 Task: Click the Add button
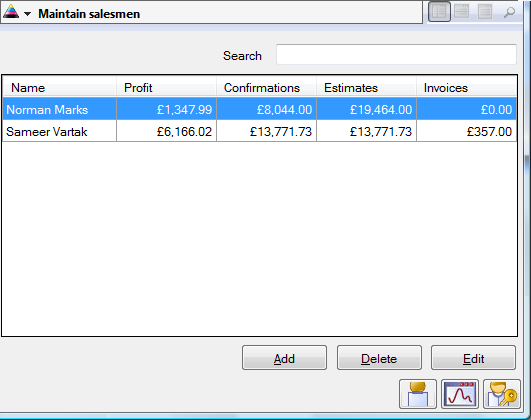tap(284, 358)
